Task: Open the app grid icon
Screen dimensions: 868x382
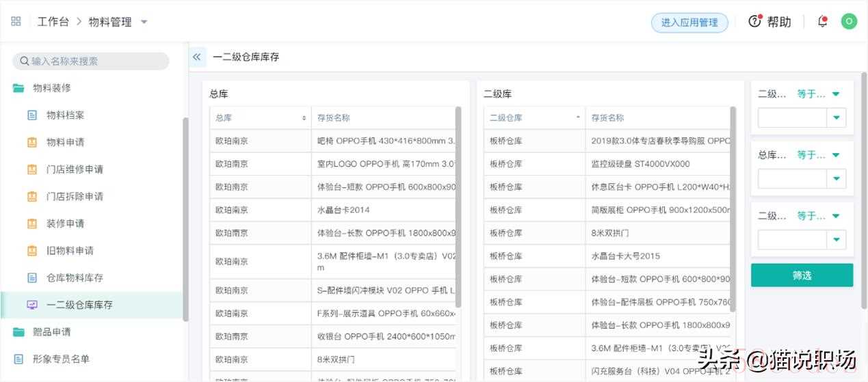Action: (16, 21)
